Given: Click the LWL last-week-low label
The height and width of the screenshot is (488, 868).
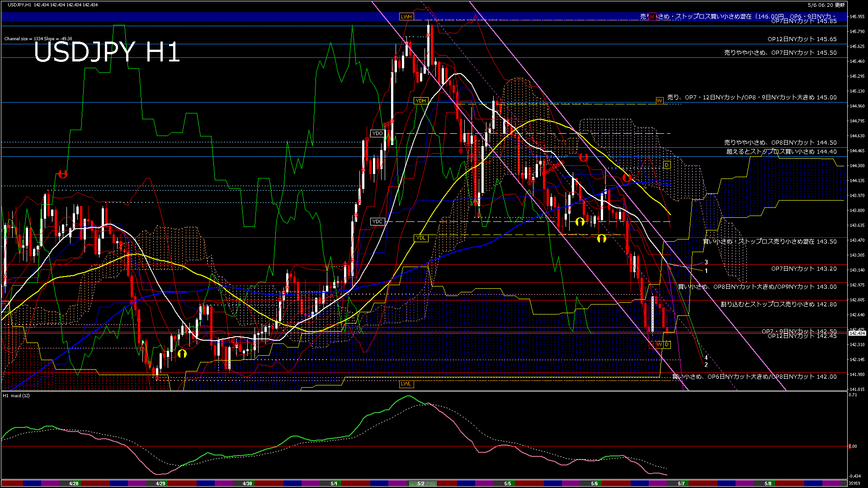Looking at the screenshot, I should (406, 384).
